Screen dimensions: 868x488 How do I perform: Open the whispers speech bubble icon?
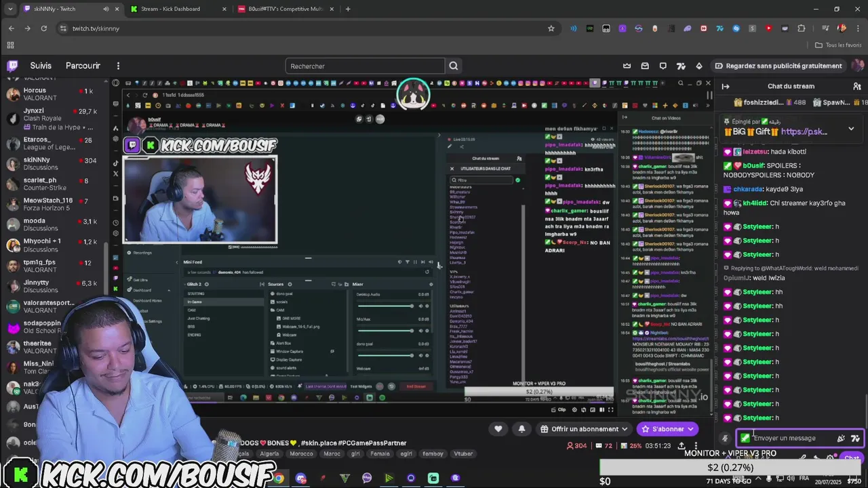coord(663,66)
